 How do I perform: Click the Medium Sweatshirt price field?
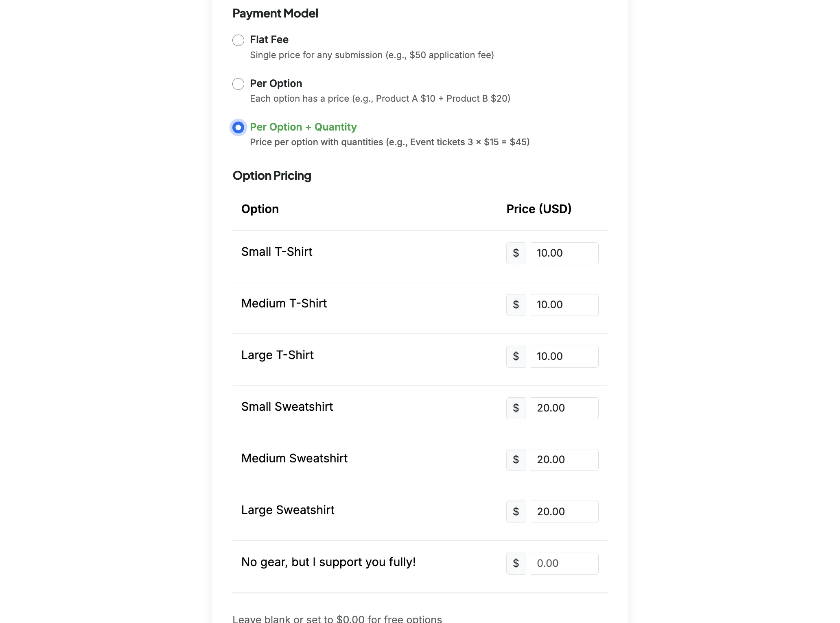coord(564,460)
